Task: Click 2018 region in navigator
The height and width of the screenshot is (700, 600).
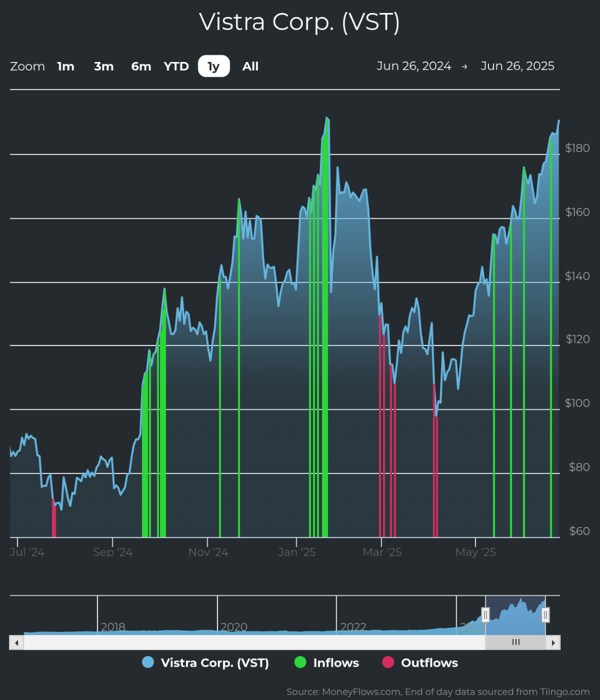Action: 113,627
